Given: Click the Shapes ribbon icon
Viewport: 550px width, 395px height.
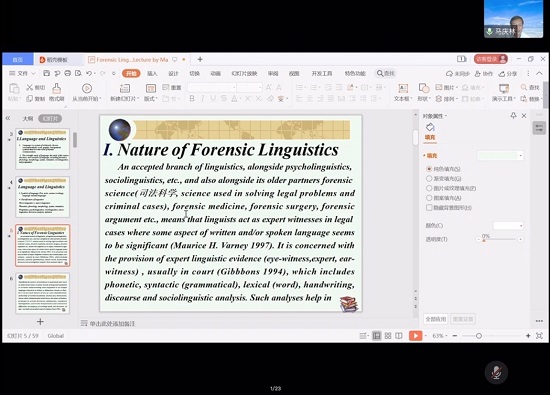Looking at the screenshot, I should (x=424, y=92).
